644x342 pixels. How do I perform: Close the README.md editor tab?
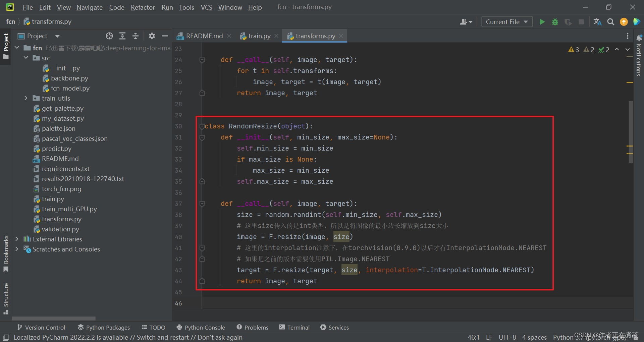pos(229,36)
